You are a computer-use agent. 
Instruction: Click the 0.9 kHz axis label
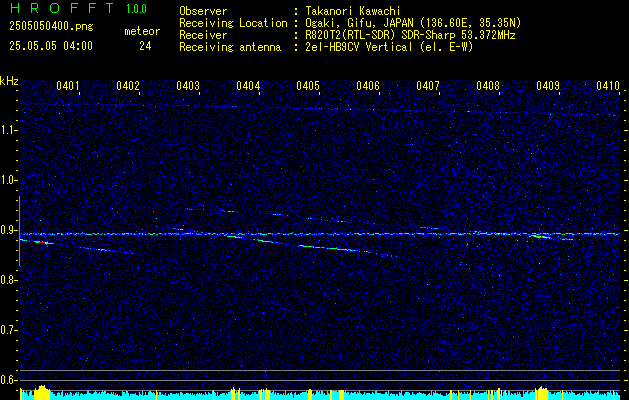pos(9,230)
